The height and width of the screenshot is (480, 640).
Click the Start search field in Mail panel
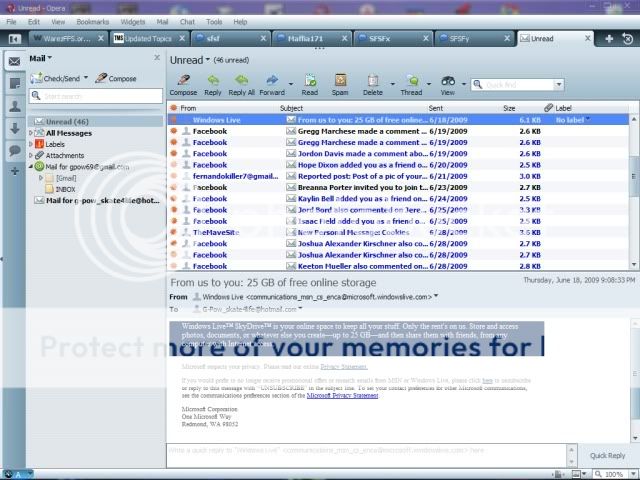(x=96, y=96)
